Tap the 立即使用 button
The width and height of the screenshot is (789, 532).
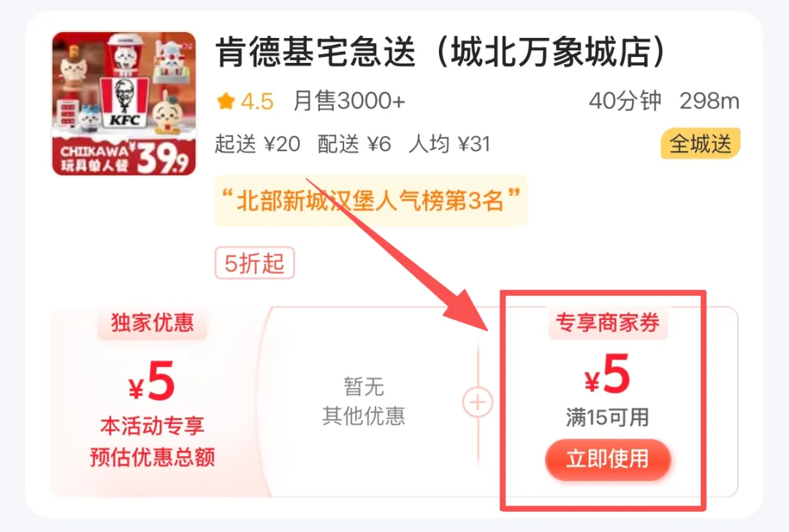pyautogui.click(x=608, y=459)
